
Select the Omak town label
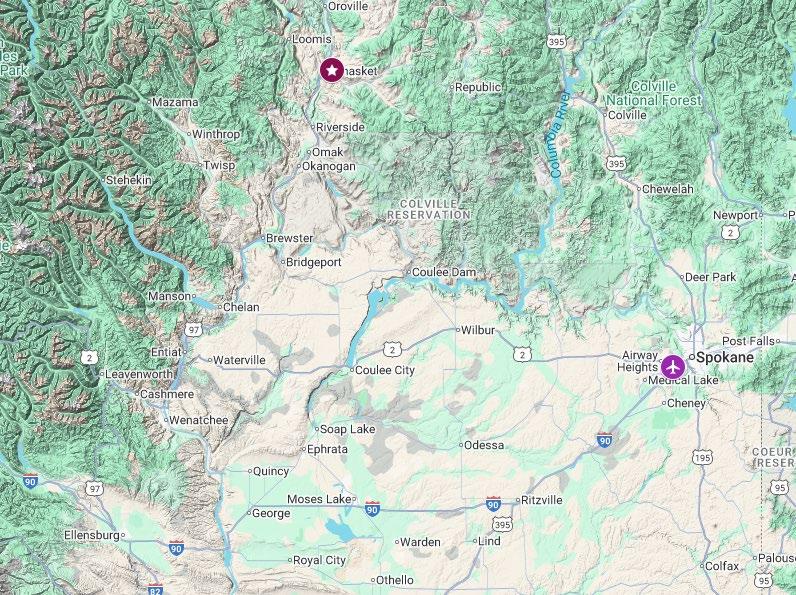(327, 152)
